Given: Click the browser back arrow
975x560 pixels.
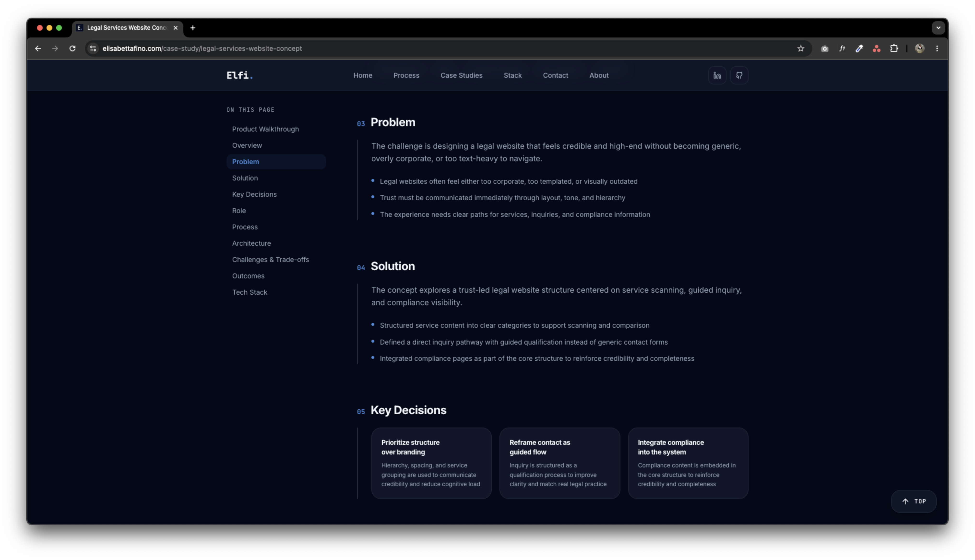Looking at the screenshot, I should point(38,48).
